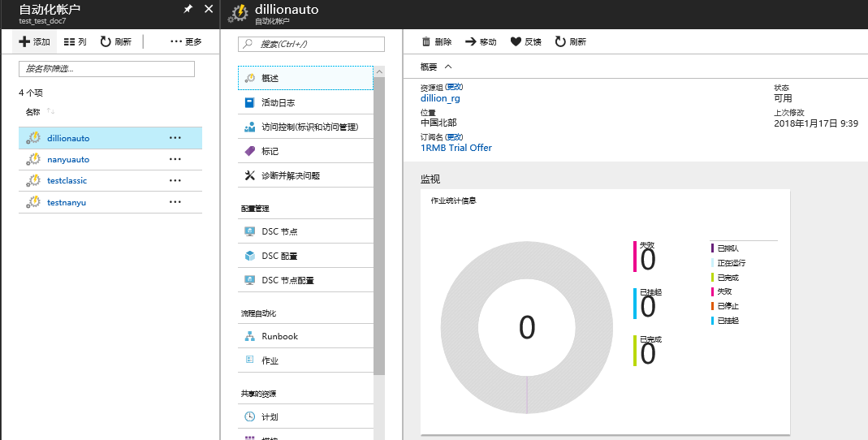Collapse the 概要 section chevron
The image size is (868, 440).
[x=448, y=67]
